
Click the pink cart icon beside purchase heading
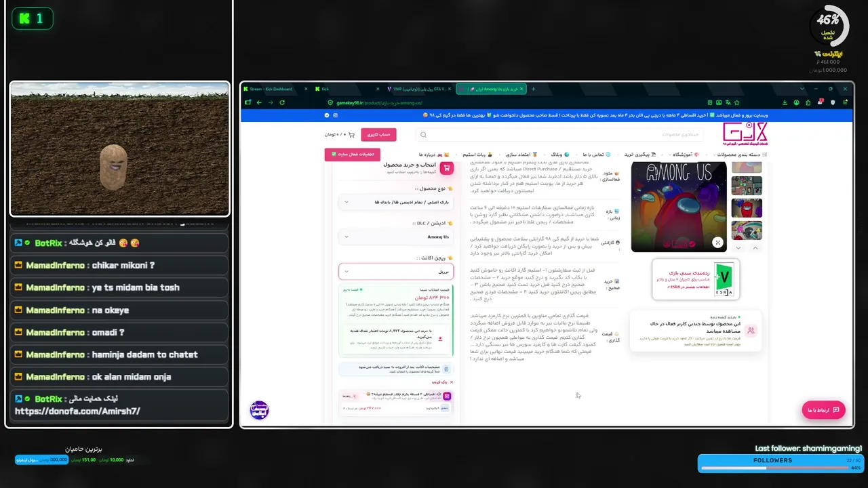(446, 167)
